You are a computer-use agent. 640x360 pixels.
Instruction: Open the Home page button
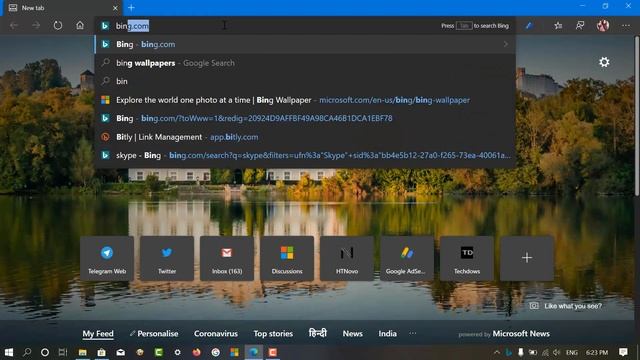tap(80, 25)
